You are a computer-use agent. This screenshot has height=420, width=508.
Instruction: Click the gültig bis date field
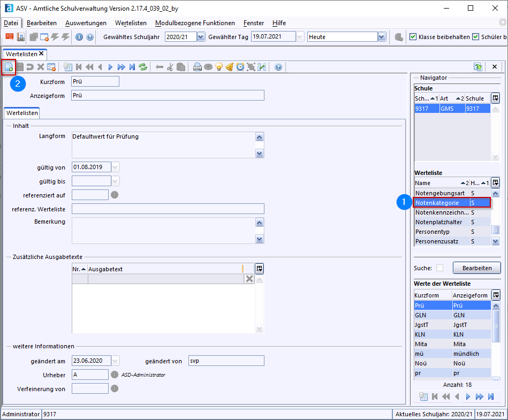pos(92,181)
